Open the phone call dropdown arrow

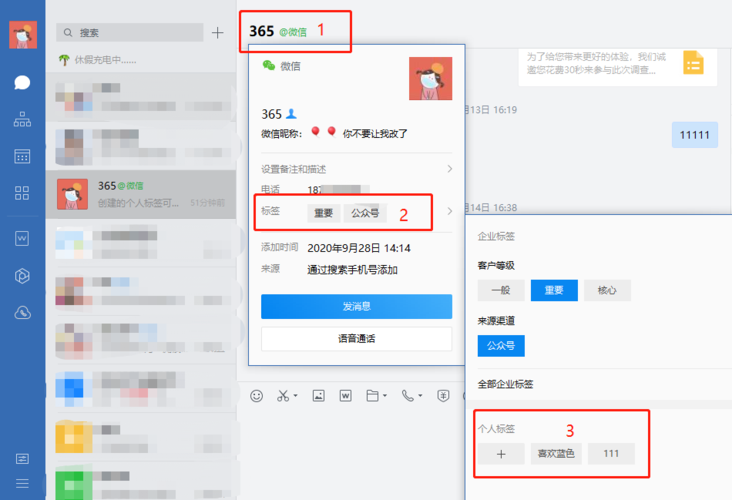(x=420, y=395)
